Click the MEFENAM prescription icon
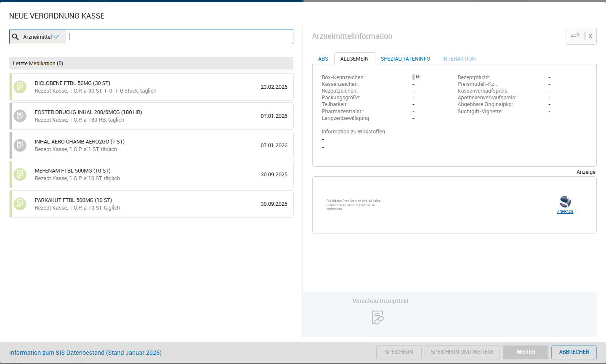The width and height of the screenshot is (606, 364). (20, 175)
